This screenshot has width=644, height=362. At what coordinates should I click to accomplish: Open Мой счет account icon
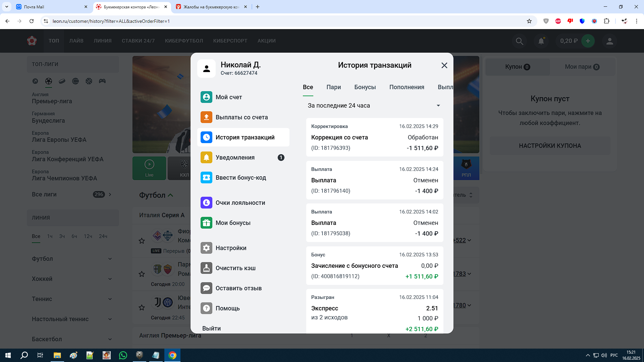pyautogui.click(x=206, y=97)
